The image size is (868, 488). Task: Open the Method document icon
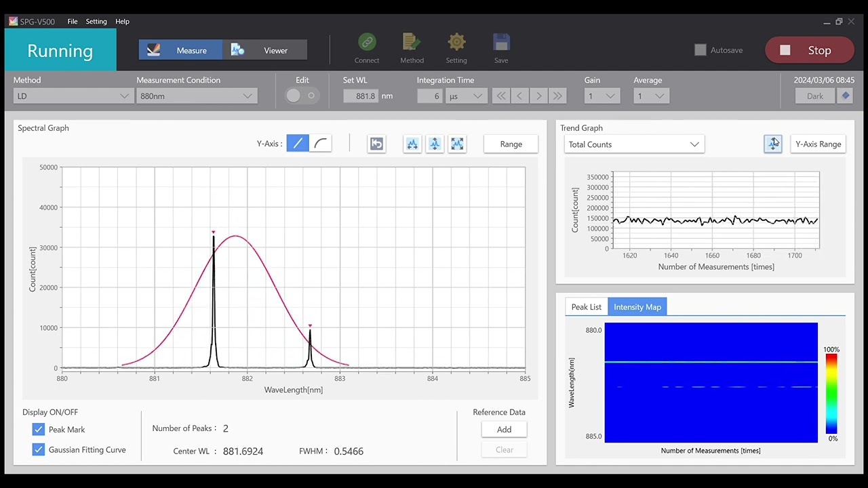coord(412,43)
